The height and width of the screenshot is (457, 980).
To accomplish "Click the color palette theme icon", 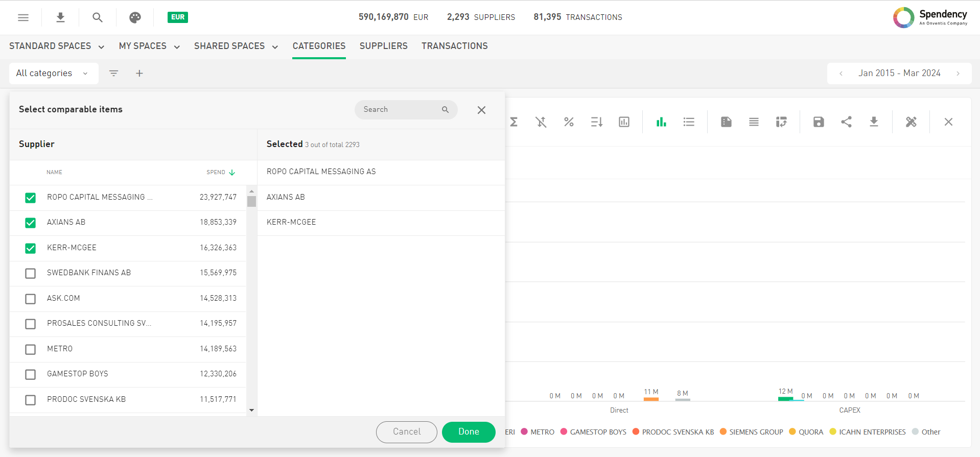I will coord(135,17).
